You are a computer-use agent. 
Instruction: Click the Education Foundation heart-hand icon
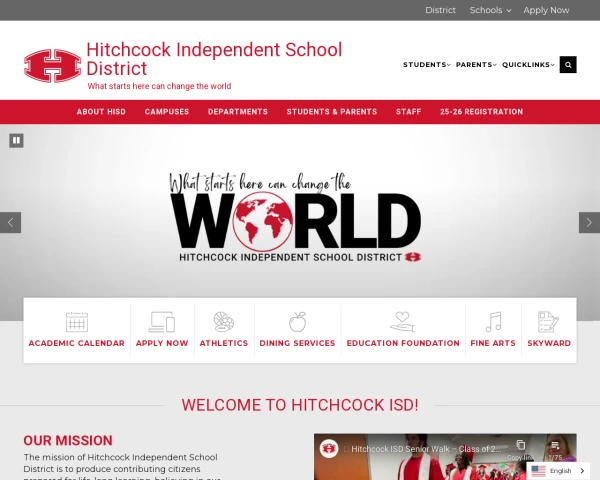(403, 322)
